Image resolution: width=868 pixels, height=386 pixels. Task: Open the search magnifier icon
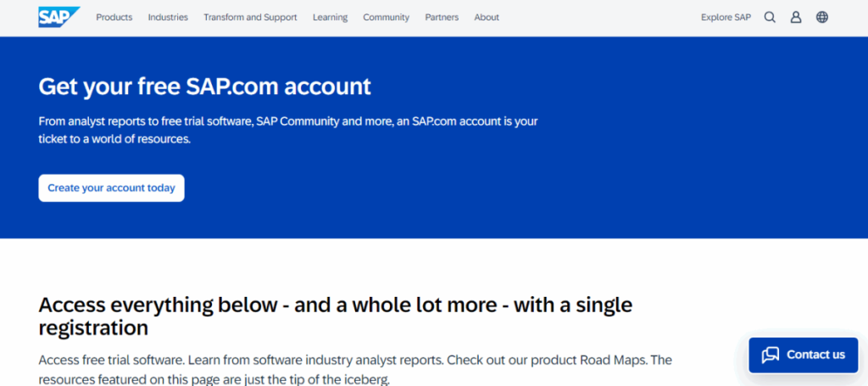(x=770, y=17)
